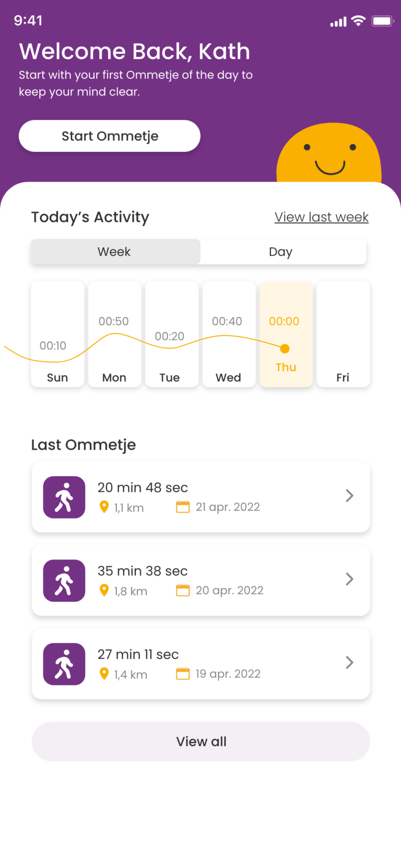Tap the walking icon for 27 min 11 sec
Image resolution: width=401 pixels, height=868 pixels.
point(64,664)
